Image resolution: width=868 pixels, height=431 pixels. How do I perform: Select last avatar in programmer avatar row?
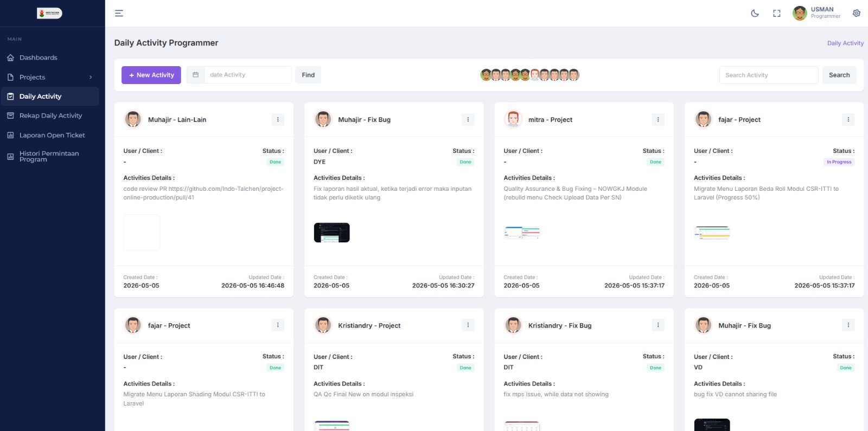(x=574, y=75)
